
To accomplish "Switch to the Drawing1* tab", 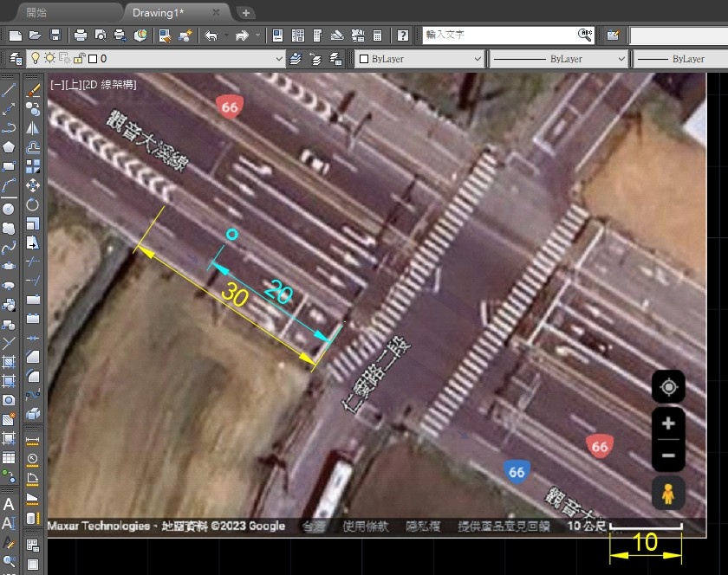I will point(158,13).
